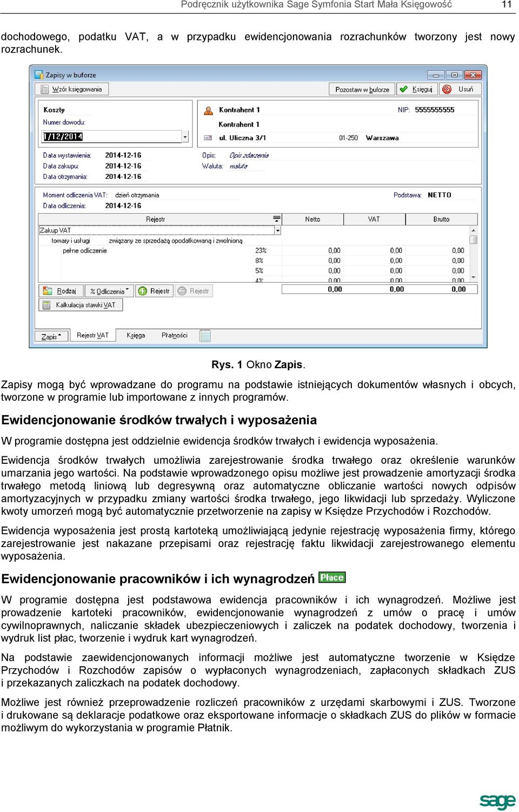
Task: Click the 8% rate cell
Action: coord(259,261)
